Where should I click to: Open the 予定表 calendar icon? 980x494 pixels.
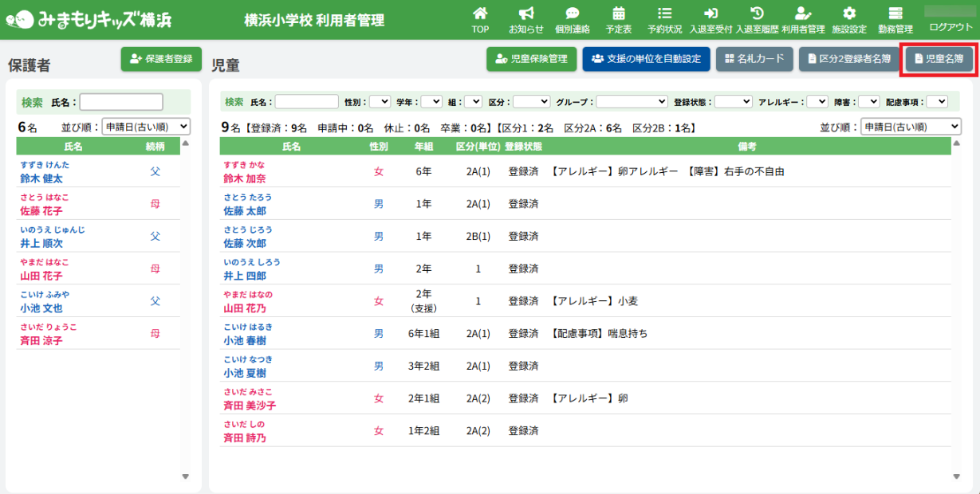point(619,14)
